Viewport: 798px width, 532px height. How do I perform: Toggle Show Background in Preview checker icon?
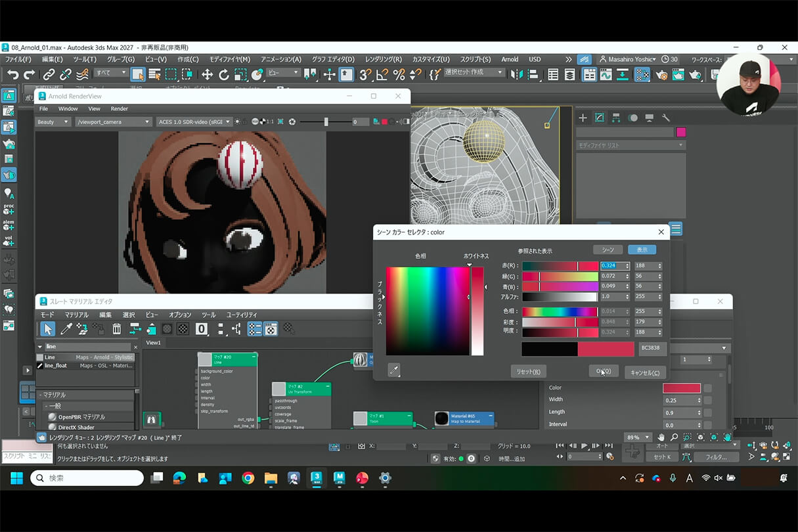point(183,328)
